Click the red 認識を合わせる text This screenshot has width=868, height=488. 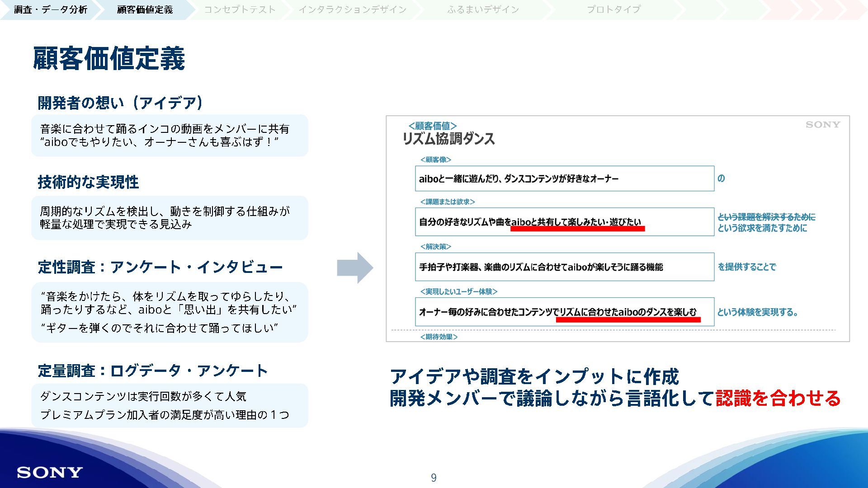click(778, 399)
